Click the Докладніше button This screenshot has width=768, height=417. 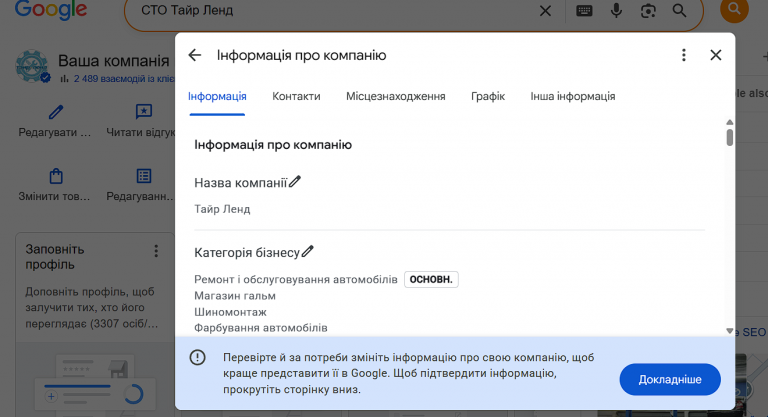[x=670, y=379]
